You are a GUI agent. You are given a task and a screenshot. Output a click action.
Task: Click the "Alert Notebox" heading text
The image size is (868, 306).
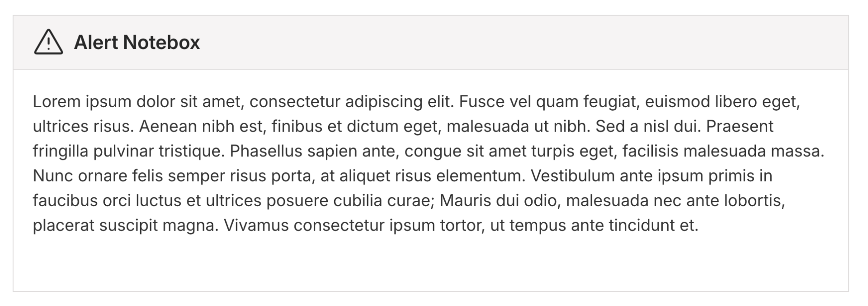tap(137, 42)
